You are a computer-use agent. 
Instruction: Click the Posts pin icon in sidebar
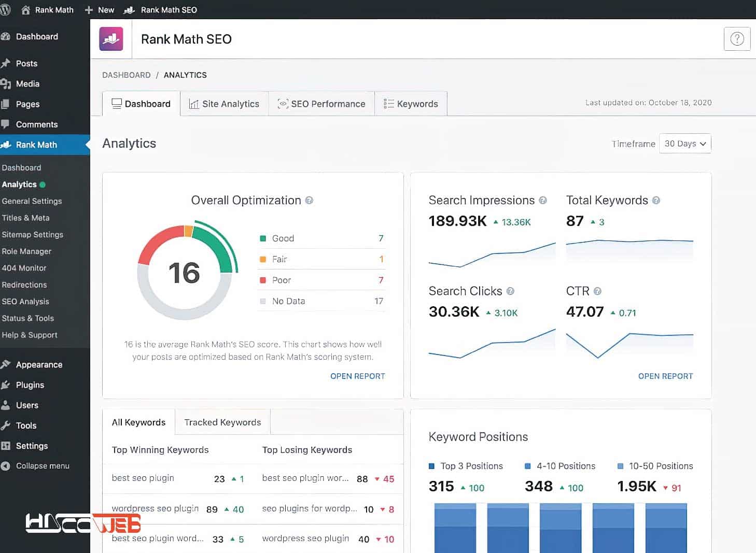[x=6, y=63]
